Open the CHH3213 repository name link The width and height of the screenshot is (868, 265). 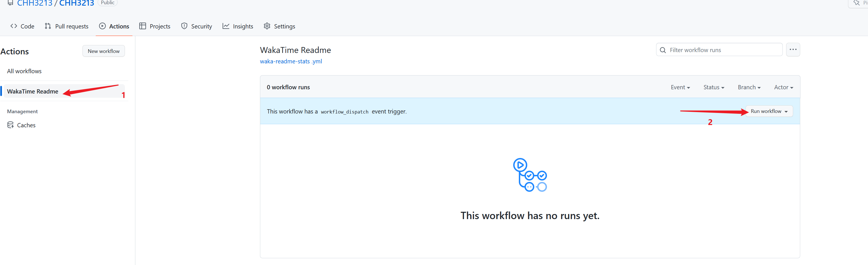coord(77,3)
